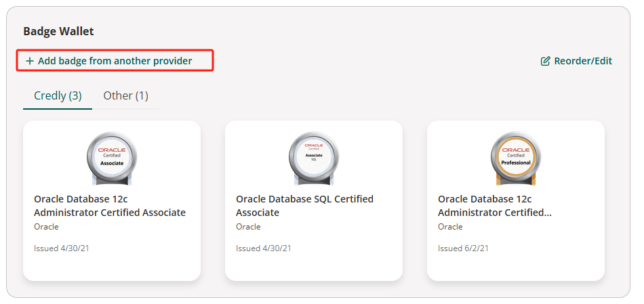Click Issued 4/30/21 on 12c Administrator Associate card

(62, 248)
